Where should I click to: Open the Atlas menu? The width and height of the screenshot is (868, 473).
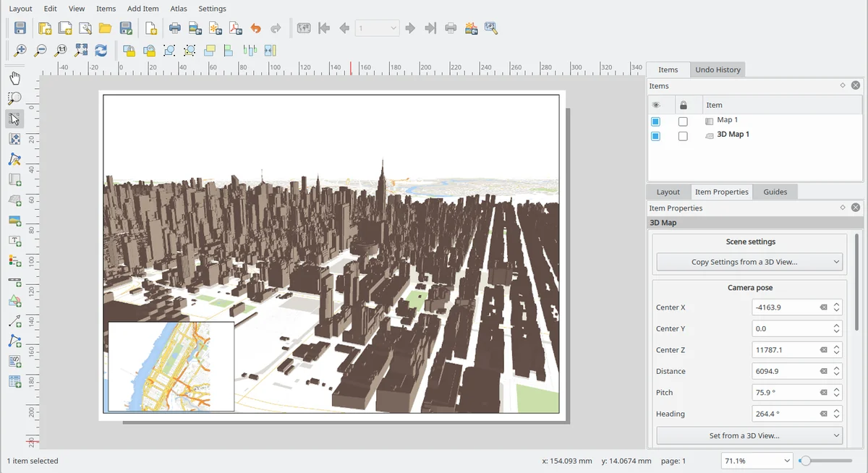click(179, 9)
